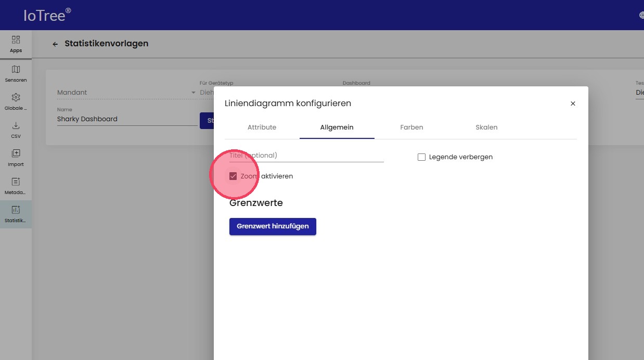This screenshot has height=360, width=644.
Task: Select the Statistik chart icon
Action: pos(16,210)
